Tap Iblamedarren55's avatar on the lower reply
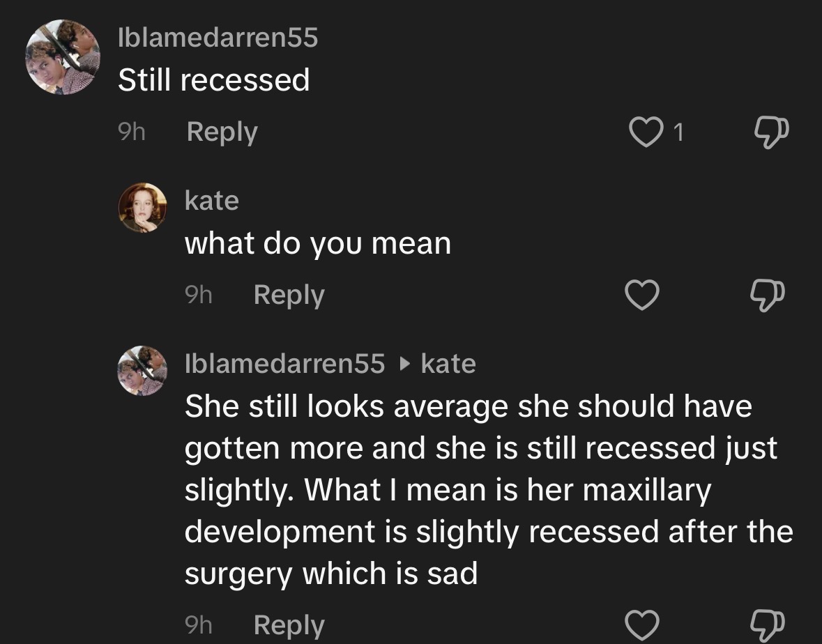The height and width of the screenshot is (644, 822). [143, 371]
